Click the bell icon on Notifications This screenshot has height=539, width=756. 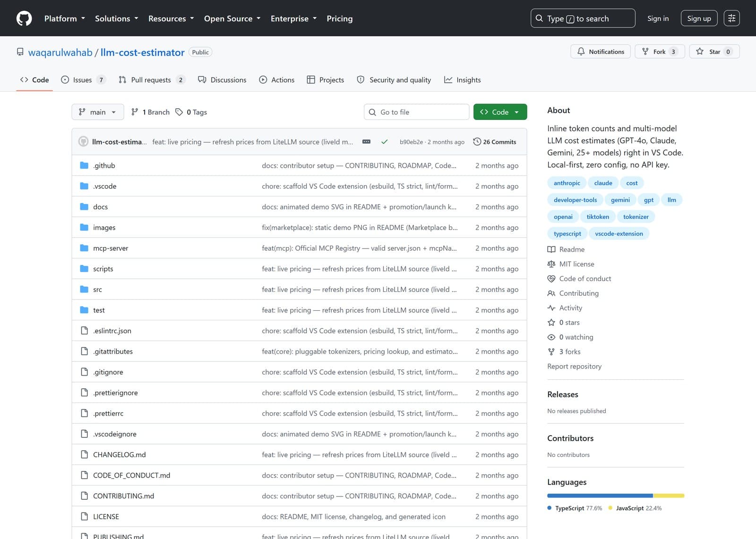click(x=581, y=51)
